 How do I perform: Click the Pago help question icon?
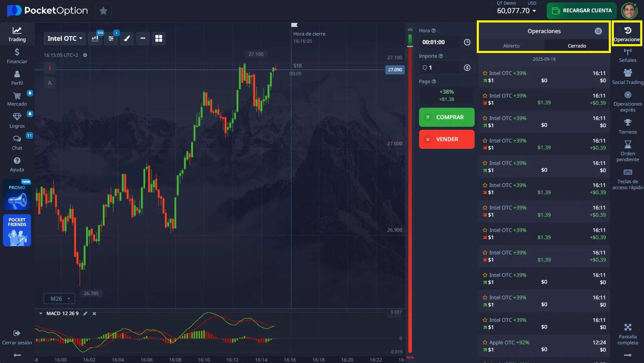(434, 81)
